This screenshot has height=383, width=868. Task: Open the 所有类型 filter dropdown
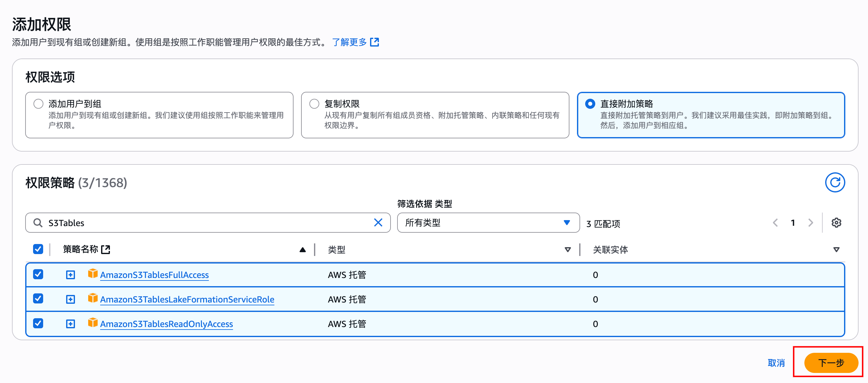(488, 222)
